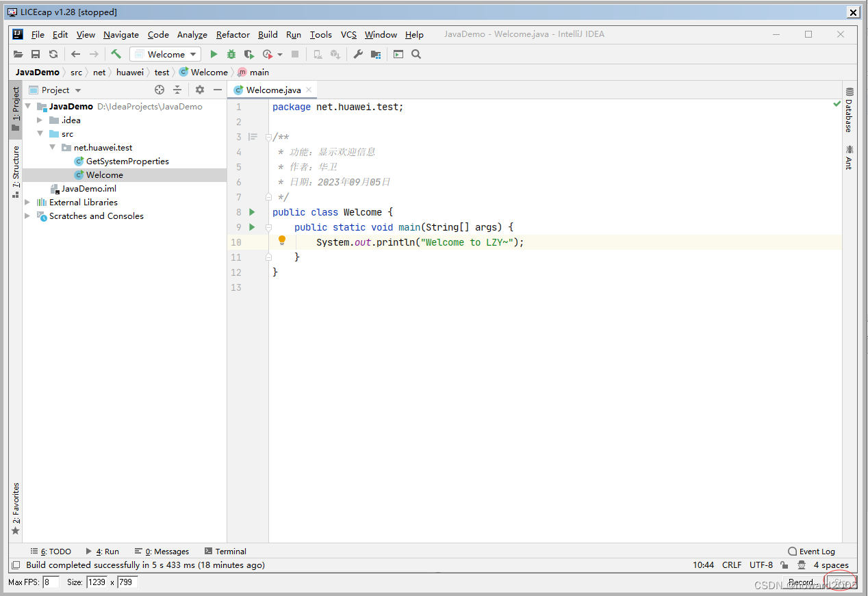
Task: Open the 0: Messages tool window
Action: point(162,551)
